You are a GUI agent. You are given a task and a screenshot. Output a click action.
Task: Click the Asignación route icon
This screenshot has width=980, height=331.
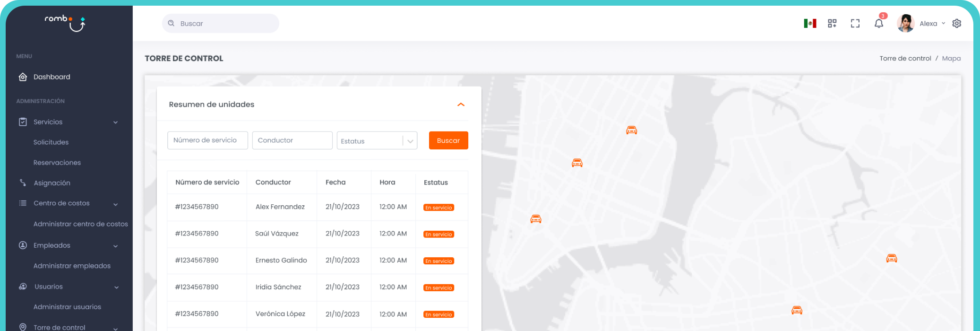click(23, 183)
